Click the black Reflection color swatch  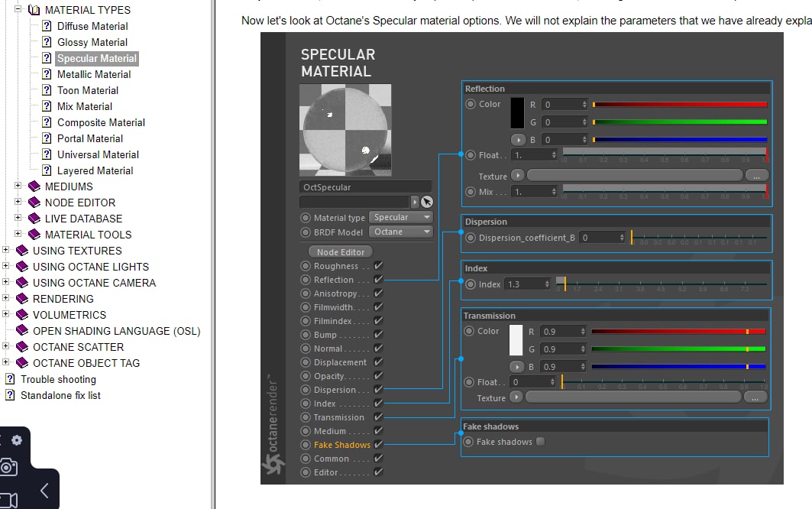(x=517, y=113)
